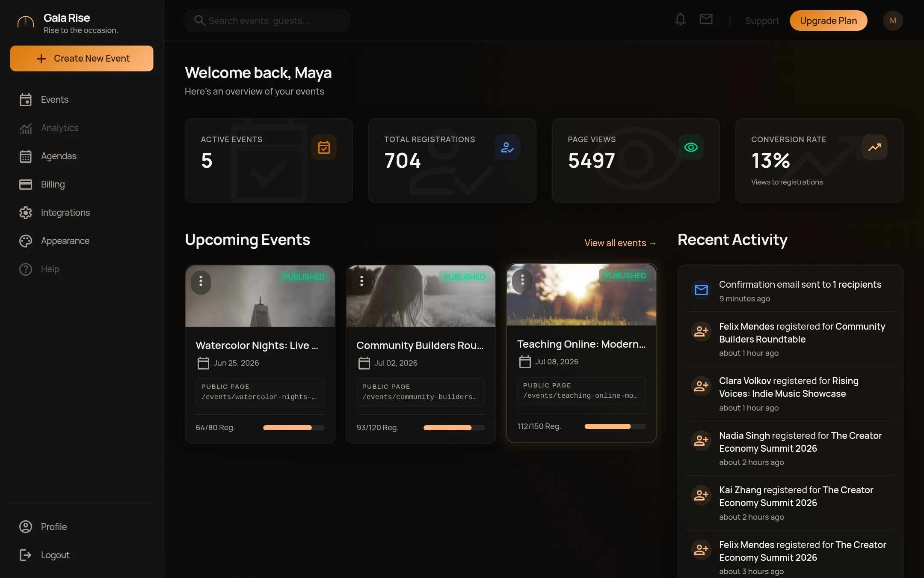The width and height of the screenshot is (924, 578).
Task: Click the Conversion Rate trending-up icon
Action: (874, 147)
